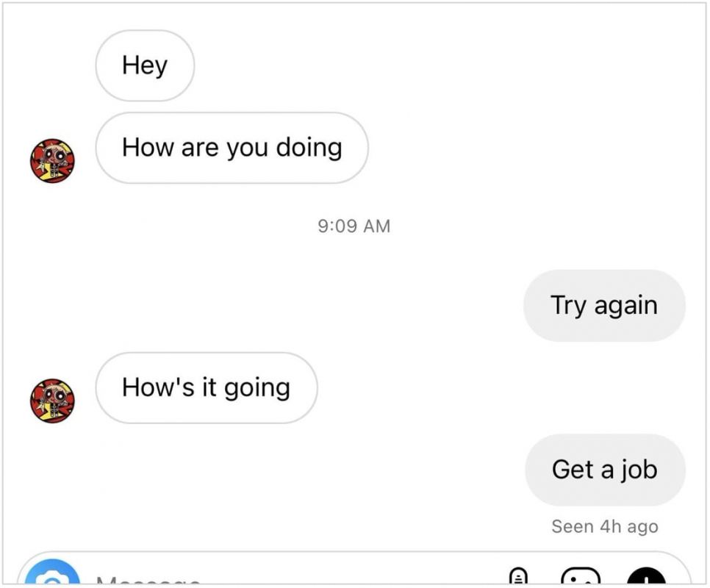Focus the Message input field

pos(220,581)
